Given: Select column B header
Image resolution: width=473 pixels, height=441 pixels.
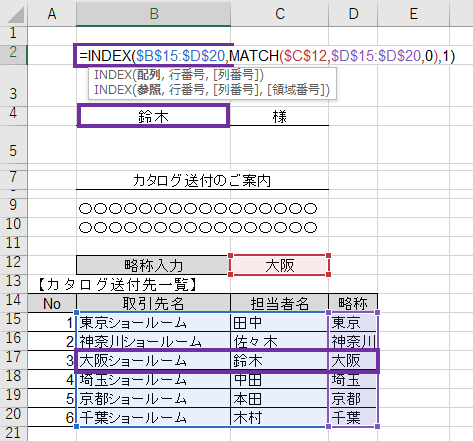Looking at the screenshot, I should (x=153, y=14).
